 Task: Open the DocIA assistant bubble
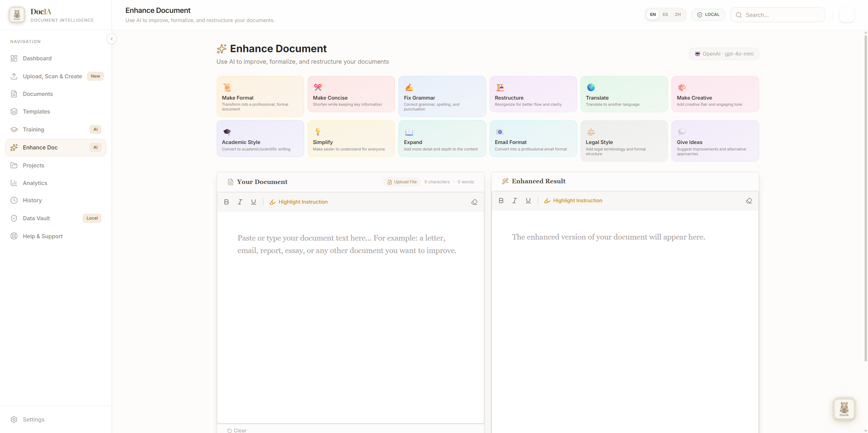[x=844, y=409]
